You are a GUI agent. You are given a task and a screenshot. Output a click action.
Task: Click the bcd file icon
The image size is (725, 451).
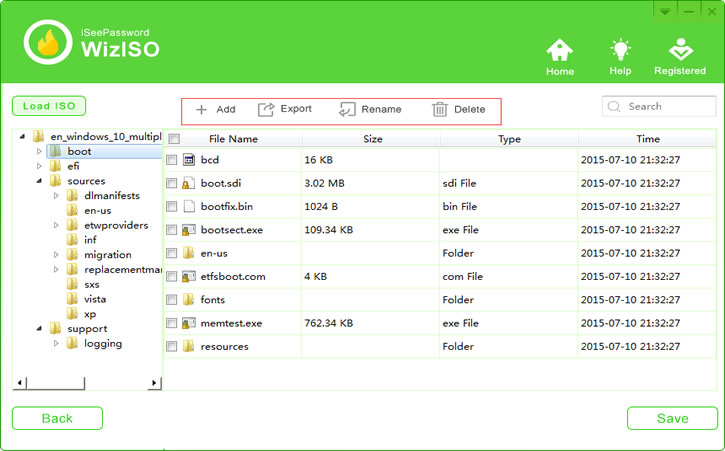(189, 160)
